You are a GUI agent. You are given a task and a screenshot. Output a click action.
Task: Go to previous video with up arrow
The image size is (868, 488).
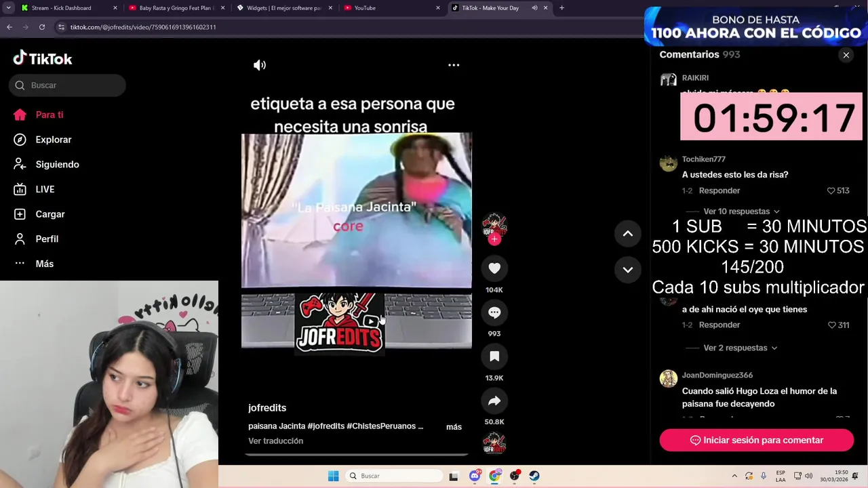(628, 234)
